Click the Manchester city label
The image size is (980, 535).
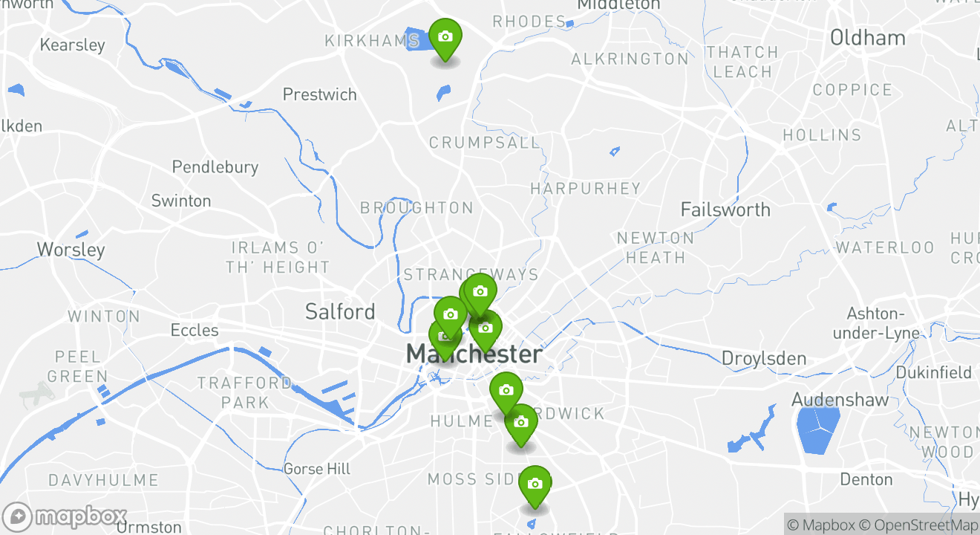[474, 354]
